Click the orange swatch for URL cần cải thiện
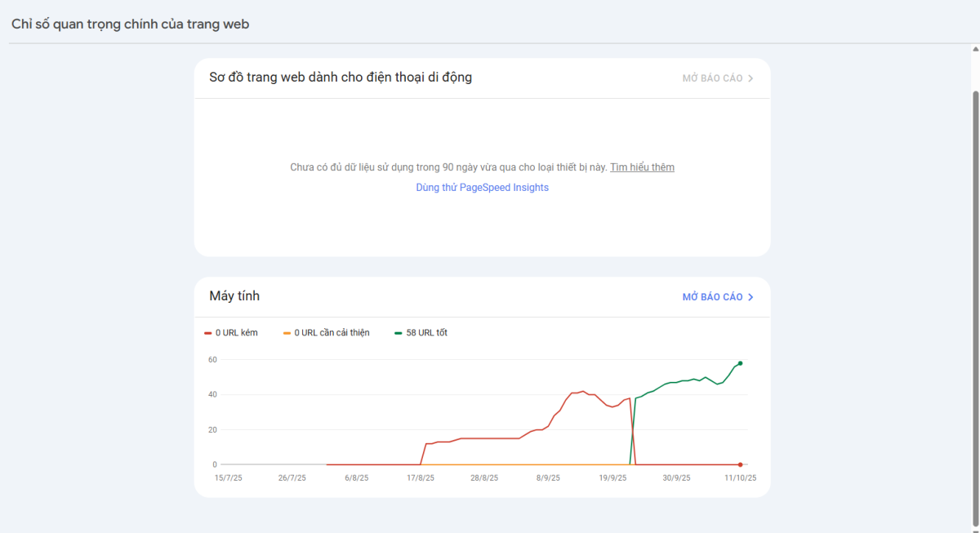The image size is (980, 533). [x=286, y=333]
